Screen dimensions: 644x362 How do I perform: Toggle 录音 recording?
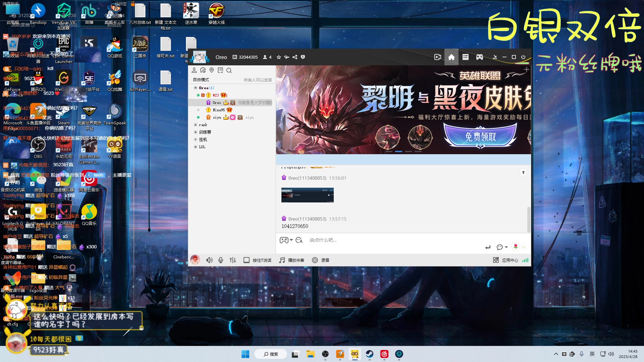[321, 260]
